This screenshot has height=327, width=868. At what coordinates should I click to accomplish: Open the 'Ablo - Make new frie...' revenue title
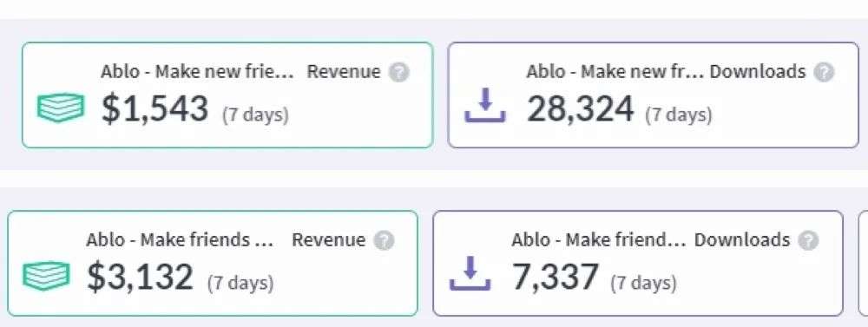pyautogui.click(x=198, y=72)
